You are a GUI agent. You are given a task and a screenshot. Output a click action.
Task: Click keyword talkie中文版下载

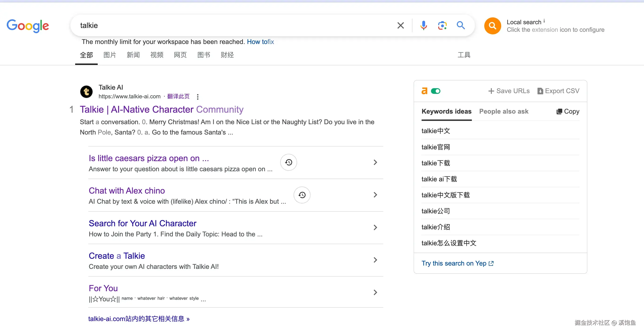click(446, 195)
